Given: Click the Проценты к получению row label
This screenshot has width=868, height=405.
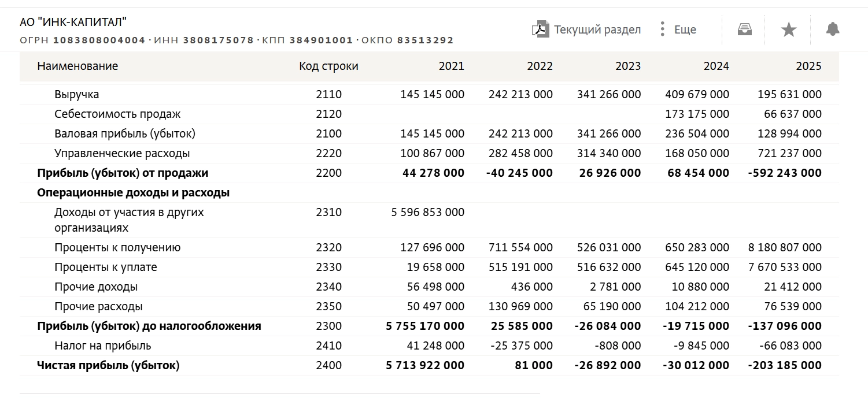Looking at the screenshot, I should 117,247.
